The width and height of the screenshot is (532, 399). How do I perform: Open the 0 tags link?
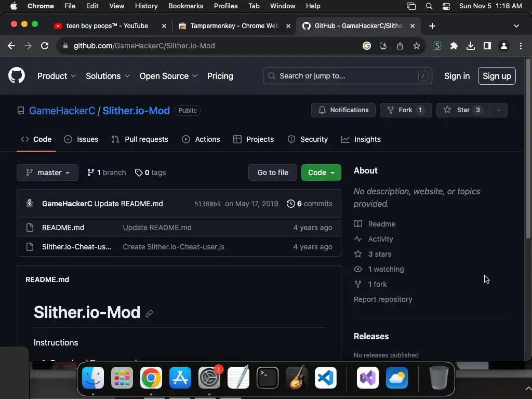coord(150,172)
